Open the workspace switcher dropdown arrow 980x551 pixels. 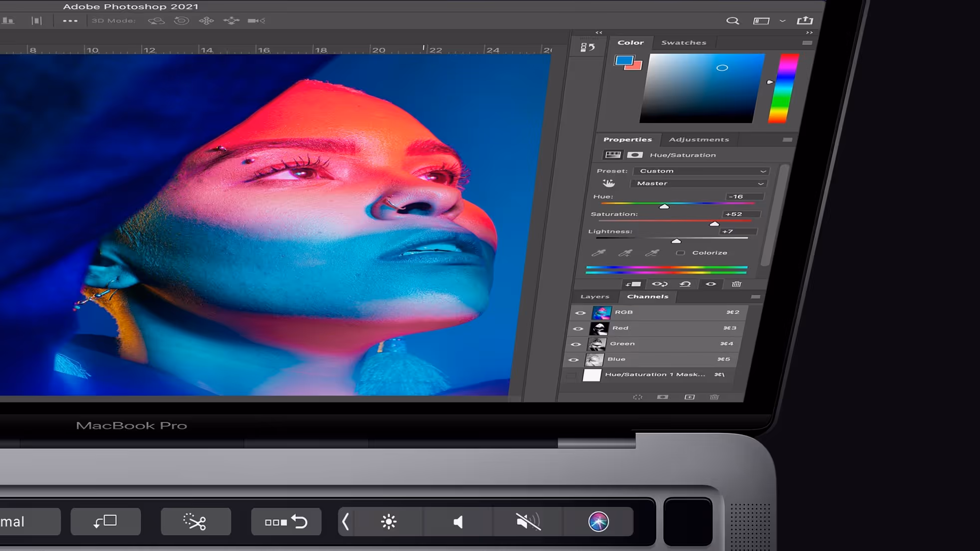(782, 21)
